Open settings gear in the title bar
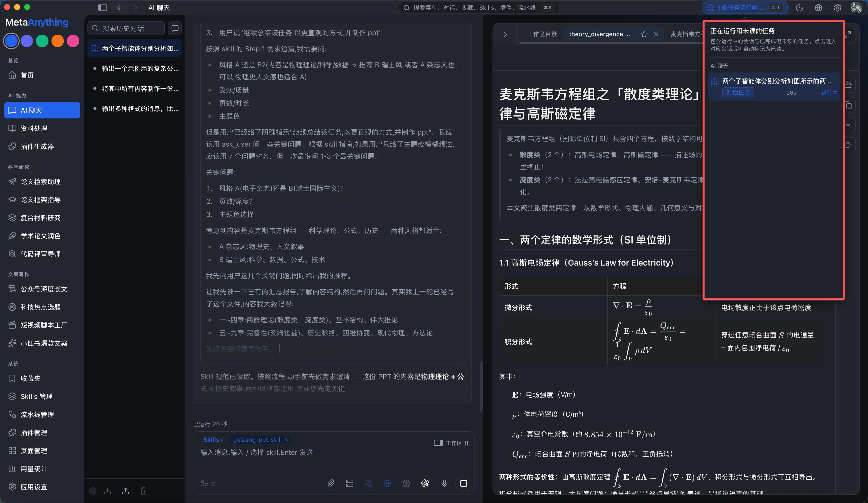 point(837,8)
